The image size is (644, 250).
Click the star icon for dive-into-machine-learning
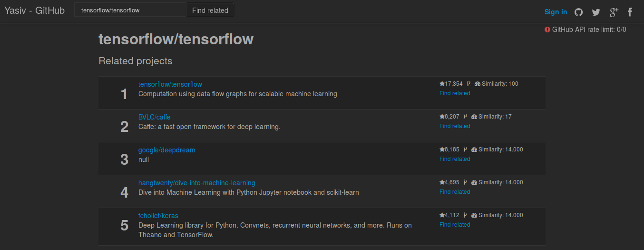[442, 182]
